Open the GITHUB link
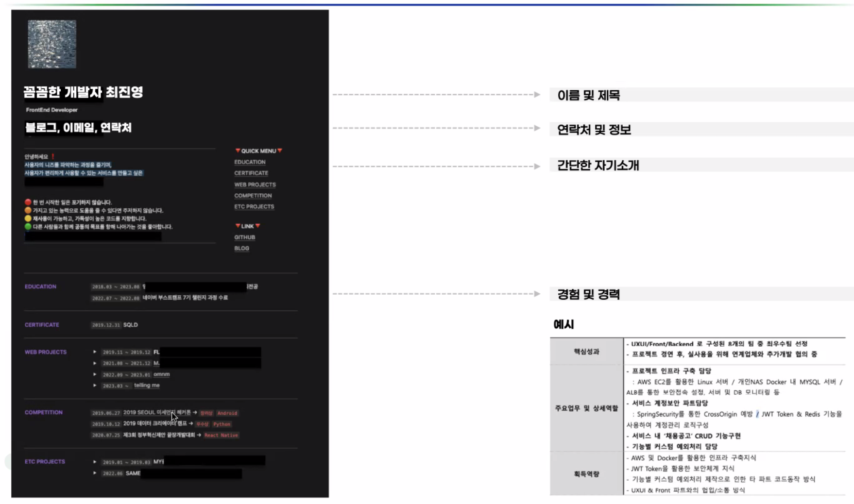Image resolution: width=854 pixels, height=504 pixels. pyautogui.click(x=245, y=237)
